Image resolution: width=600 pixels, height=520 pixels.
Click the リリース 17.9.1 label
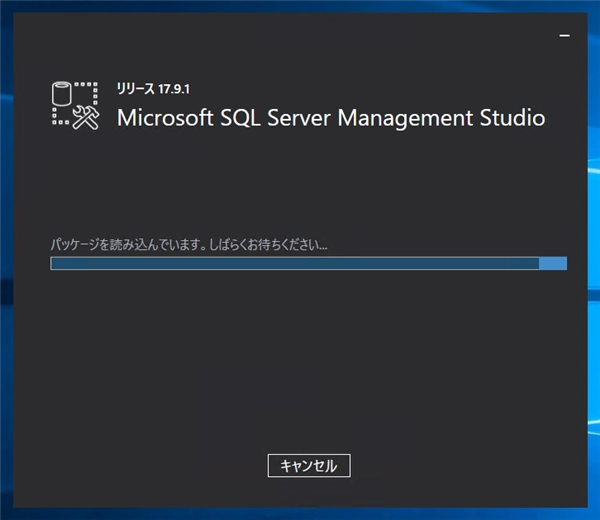154,89
